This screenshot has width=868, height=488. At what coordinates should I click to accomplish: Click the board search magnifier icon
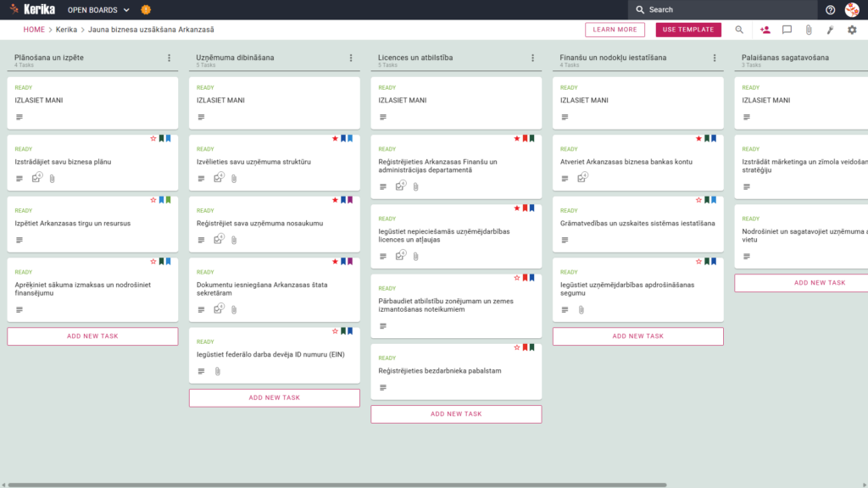[x=739, y=30]
